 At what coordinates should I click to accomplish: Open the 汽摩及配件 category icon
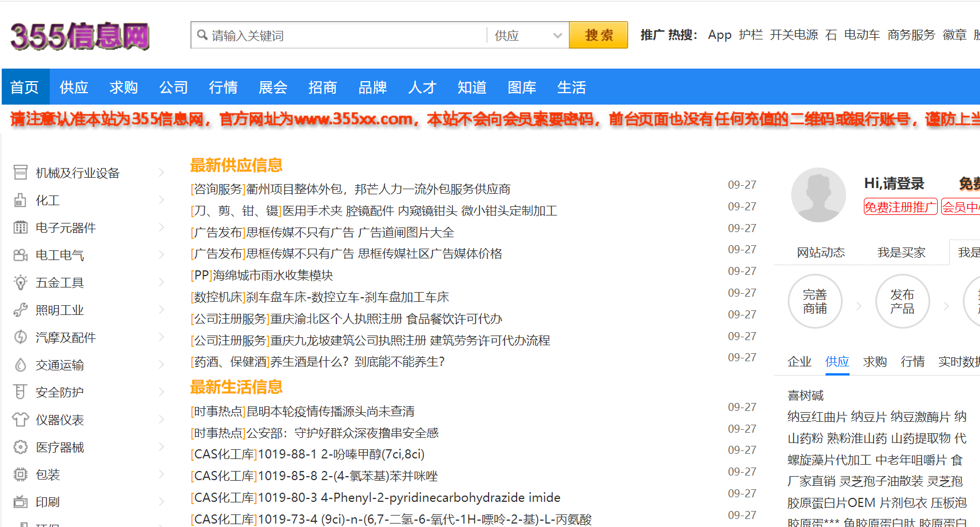pos(21,337)
